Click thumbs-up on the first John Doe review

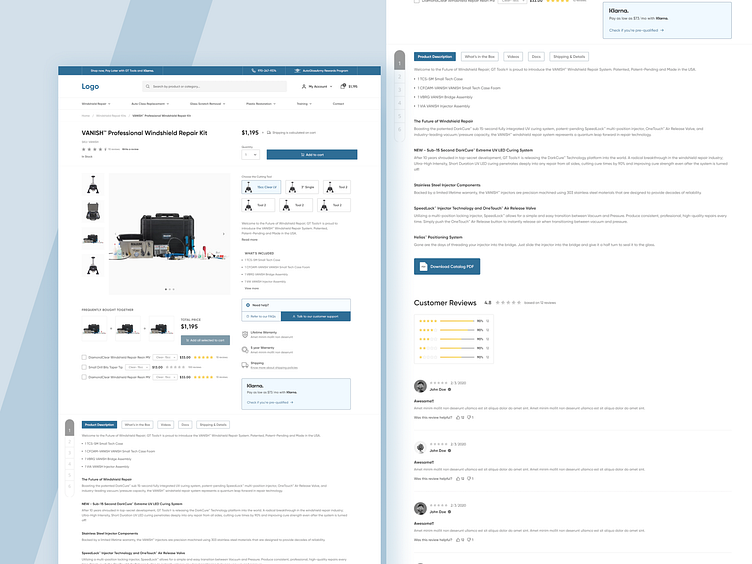pyautogui.click(x=458, y=418)
